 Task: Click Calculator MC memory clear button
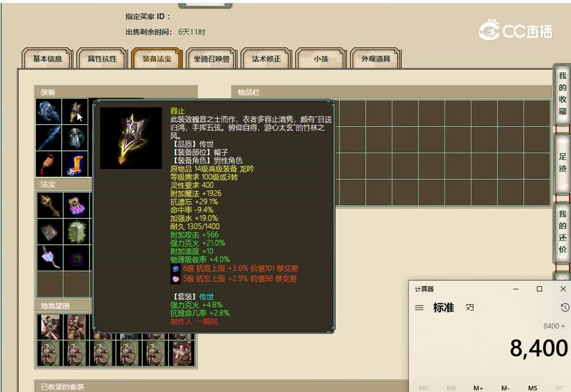(x=424, y=388)
